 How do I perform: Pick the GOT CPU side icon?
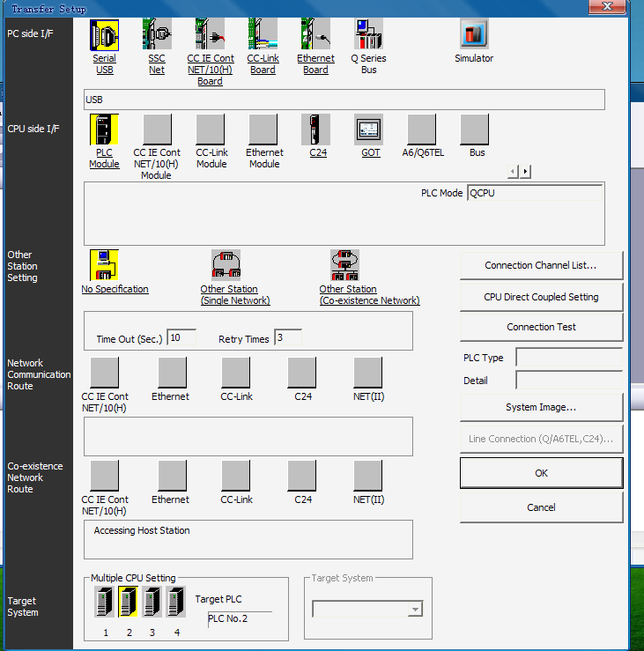369,129
